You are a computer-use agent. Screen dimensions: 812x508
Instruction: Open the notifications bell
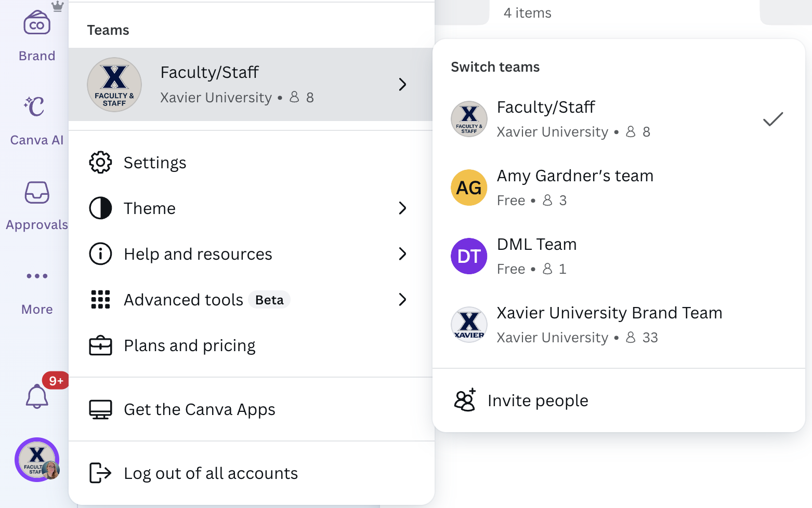point(36,396)
